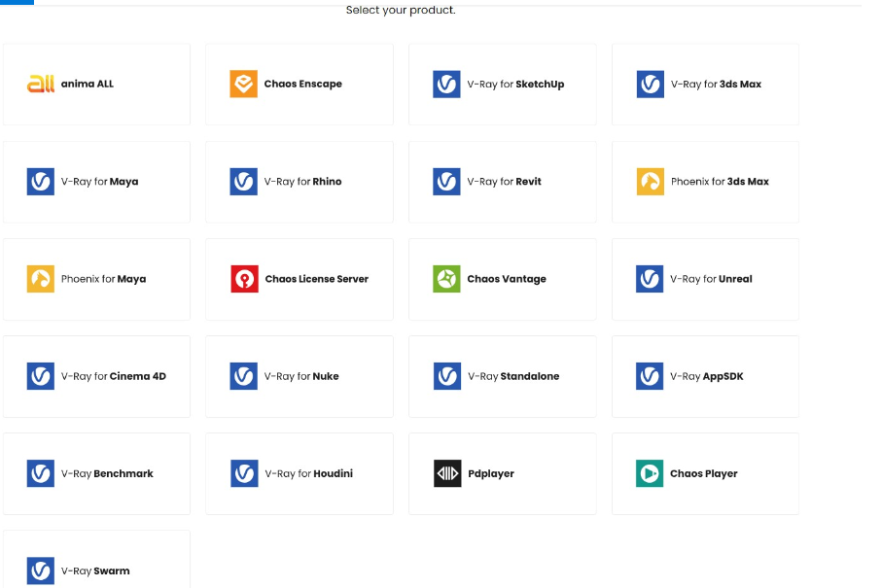Select V-Ray for Revit text
The height and width of the screenshot is (588, 882).
pos(505,182)
